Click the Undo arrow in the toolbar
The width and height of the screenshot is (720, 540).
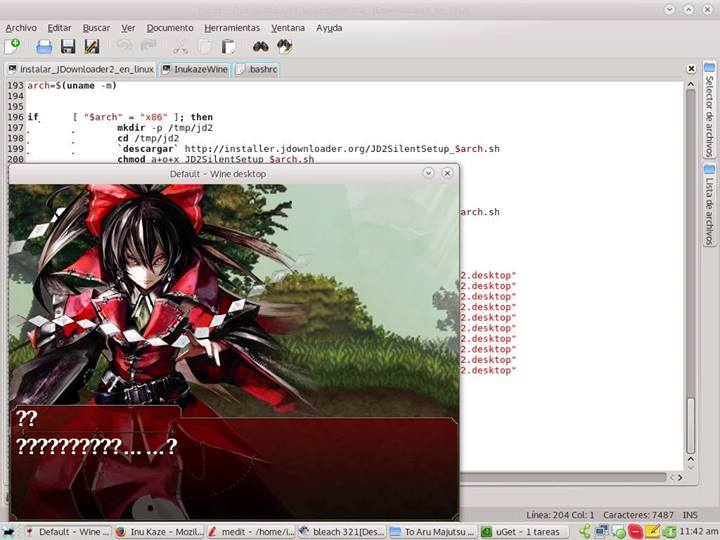(x=124, y=46)
